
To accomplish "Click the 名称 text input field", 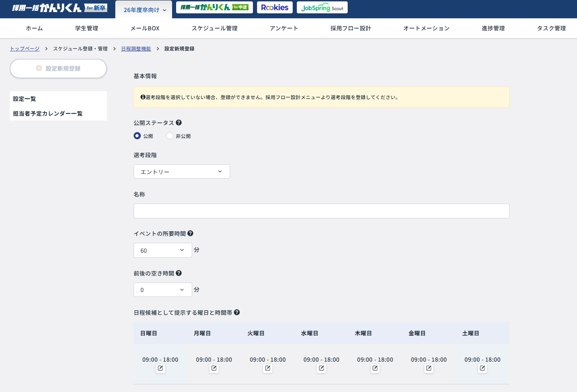I will pos(321,211).
